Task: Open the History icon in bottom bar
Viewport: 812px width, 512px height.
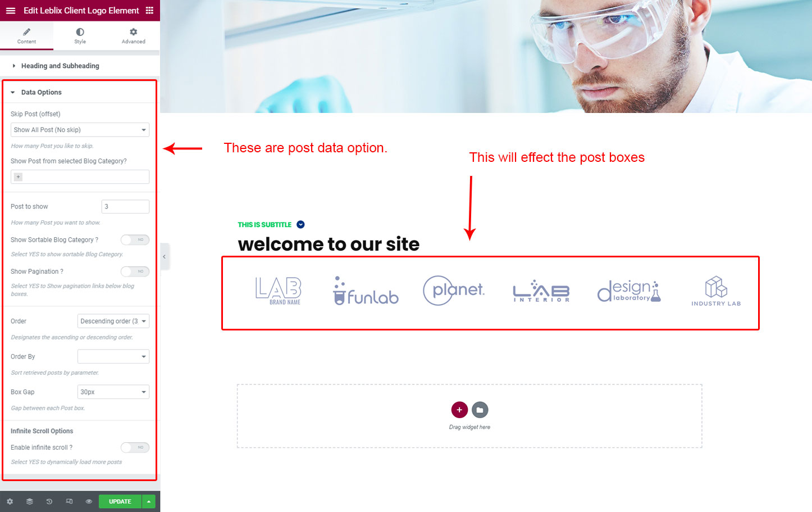Action: 49,501
